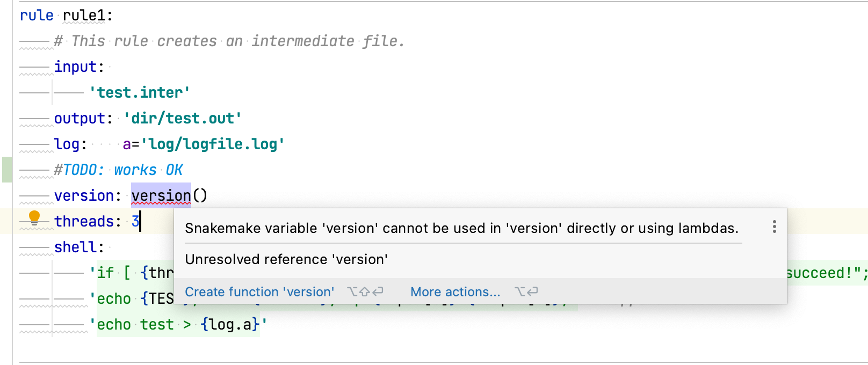Click the 'log/logfile.log' path string
Image resolution: width=868 pixels, height=365 pixels.
point(214,144)
